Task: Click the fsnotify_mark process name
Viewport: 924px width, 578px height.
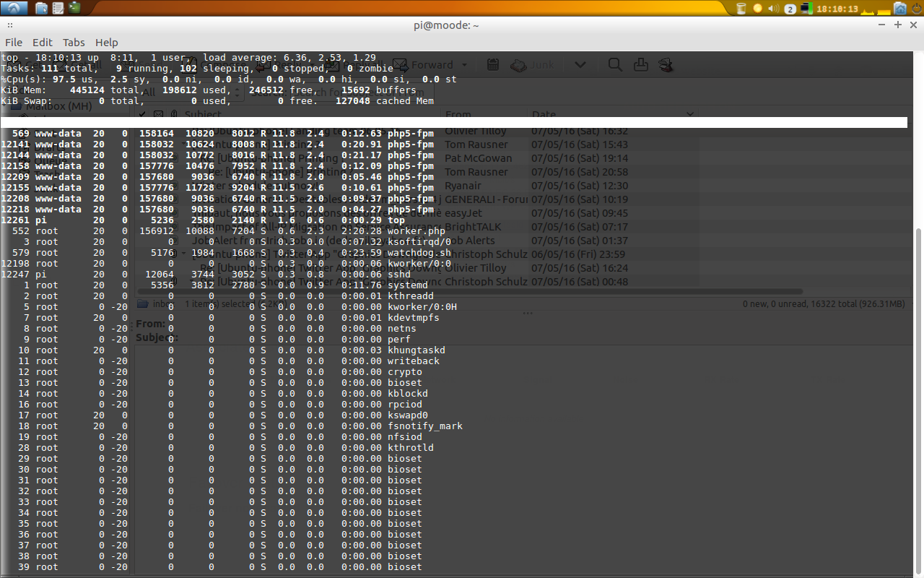Action: tap(425, 426)
